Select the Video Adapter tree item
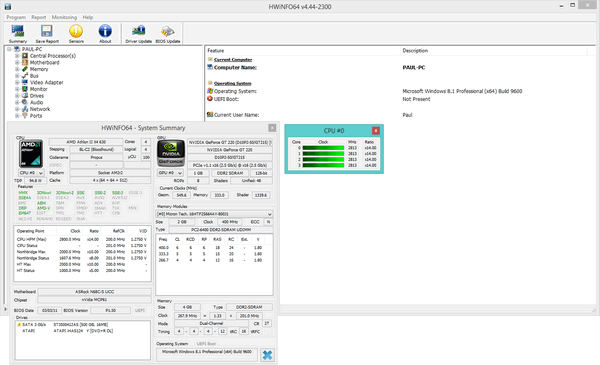 (x=46, y=82)
